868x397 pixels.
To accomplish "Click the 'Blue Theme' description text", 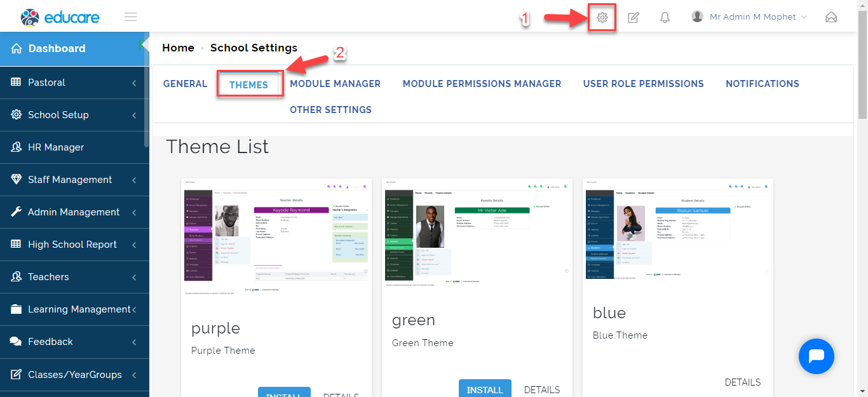I will (x=620, y=335).
